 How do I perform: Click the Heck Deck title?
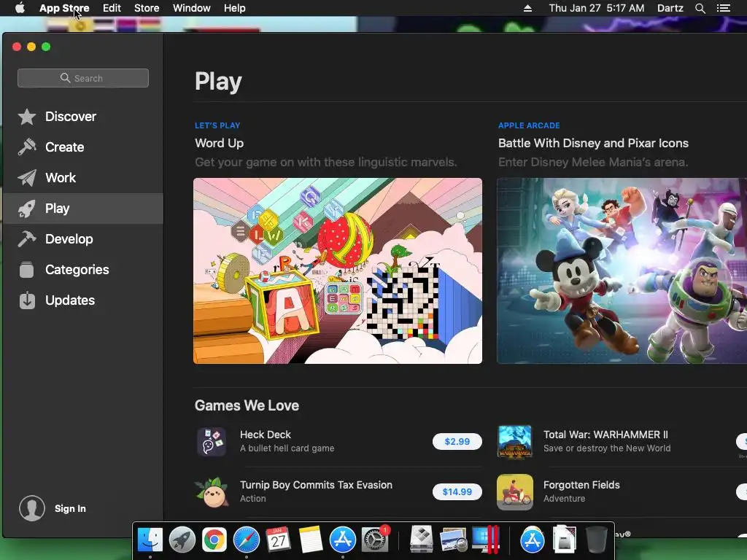[x=266, y=435]
